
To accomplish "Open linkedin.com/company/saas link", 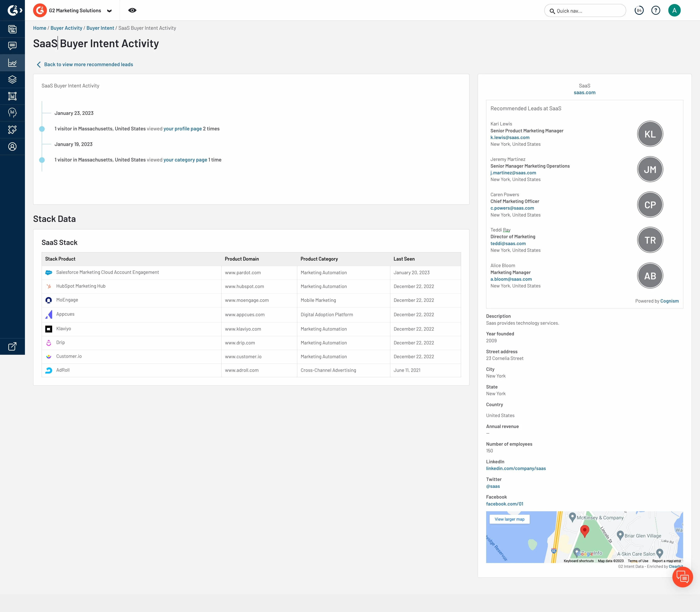I will [516, 469].
